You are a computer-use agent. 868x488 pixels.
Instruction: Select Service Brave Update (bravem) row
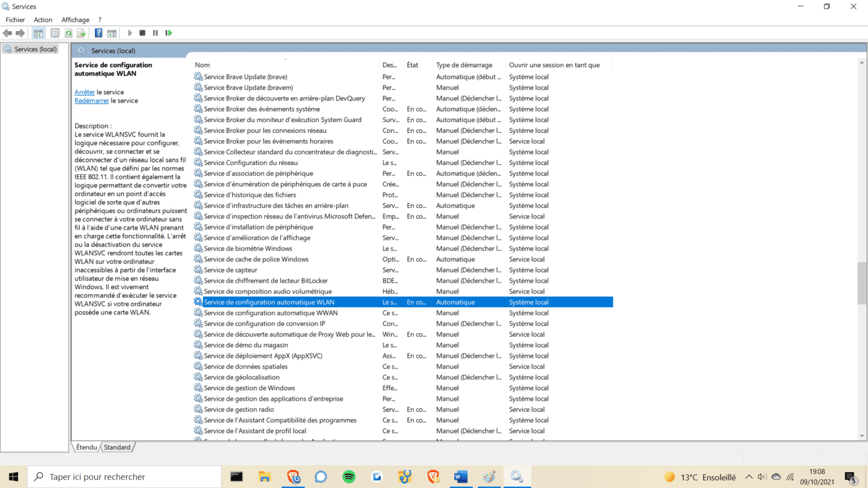403,88
